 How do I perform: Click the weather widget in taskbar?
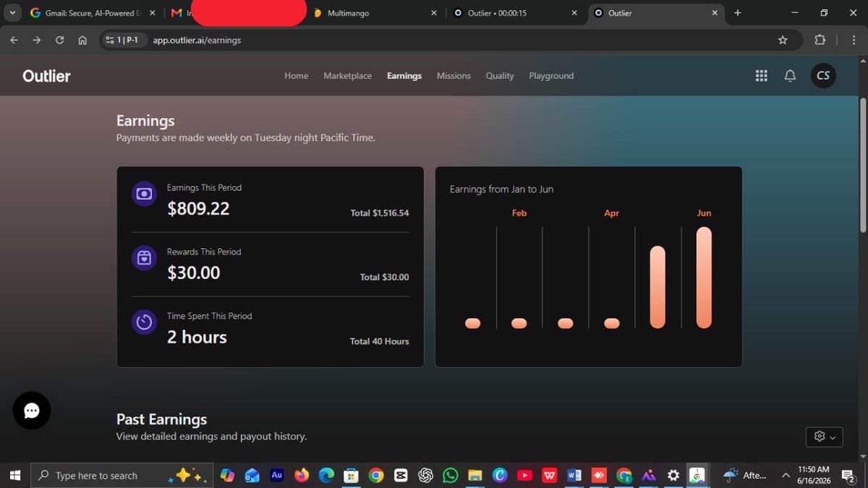[x=746, y=475]
